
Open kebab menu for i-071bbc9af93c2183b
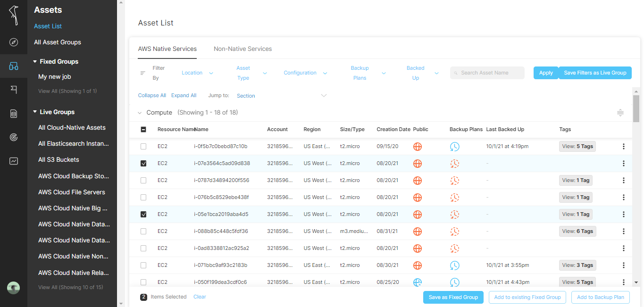coord(624,266)
